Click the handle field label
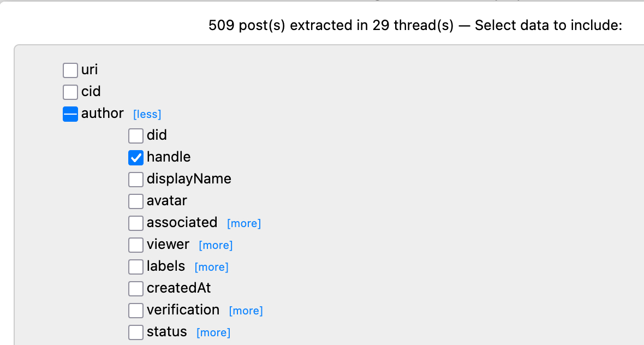 169,157
